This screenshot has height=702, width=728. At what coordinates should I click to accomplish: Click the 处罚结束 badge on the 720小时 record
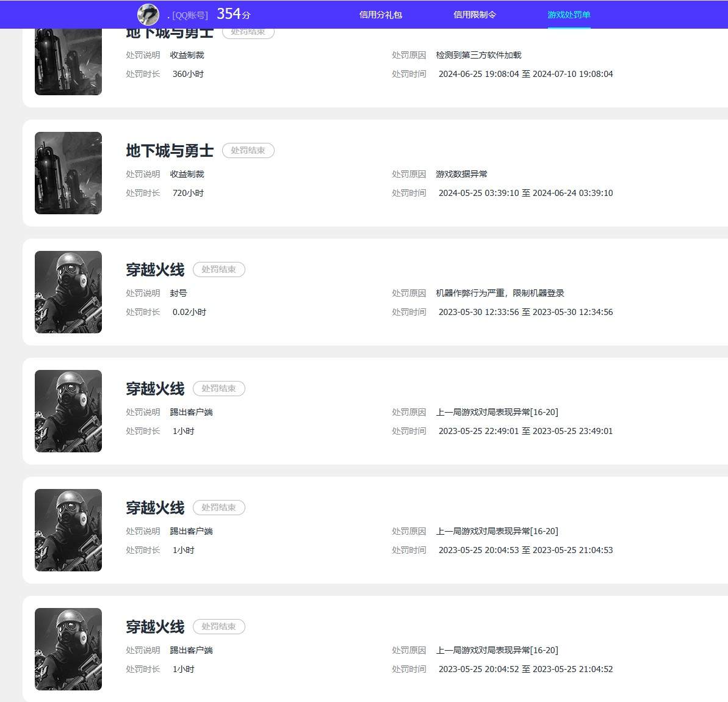[248, 151]
